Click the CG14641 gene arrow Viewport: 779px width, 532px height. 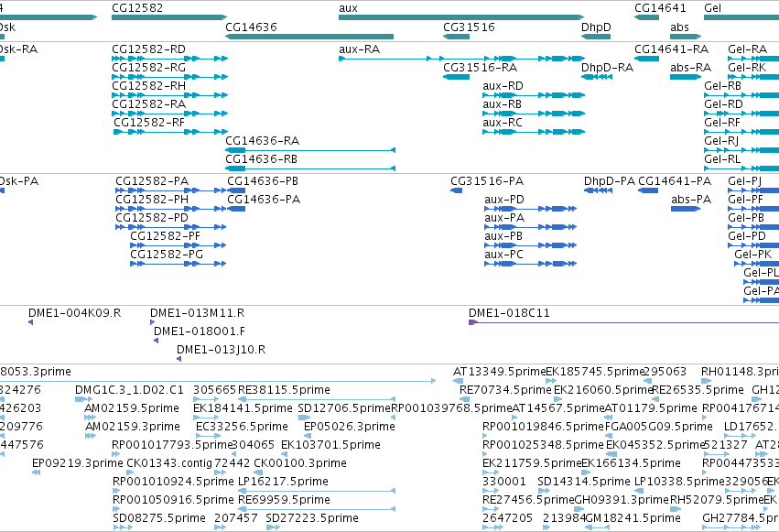[x=646, y=17]
